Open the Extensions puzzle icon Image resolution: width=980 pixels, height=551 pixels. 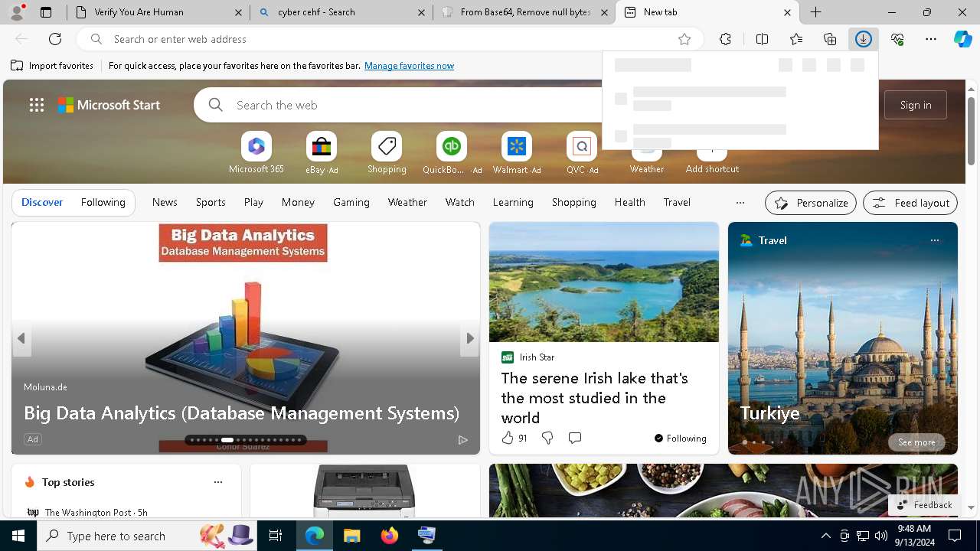point(725,39)
